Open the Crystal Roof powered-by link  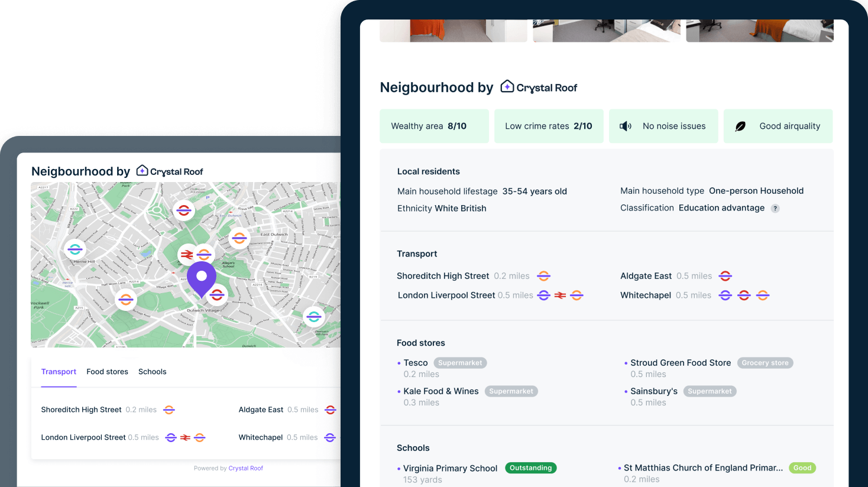(x=245, y=468)
